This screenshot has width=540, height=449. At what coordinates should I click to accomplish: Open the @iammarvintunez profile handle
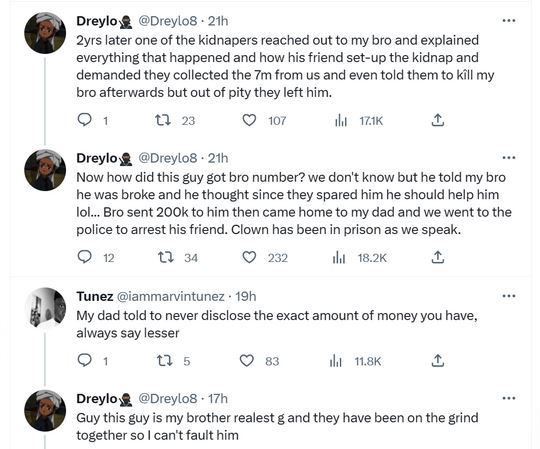coord(171,296)
